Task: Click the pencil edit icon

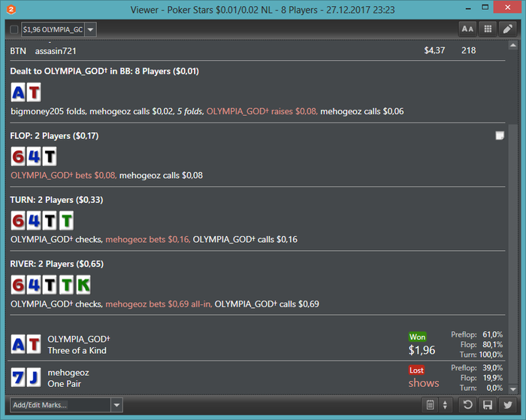Action: tap(507, 29)
